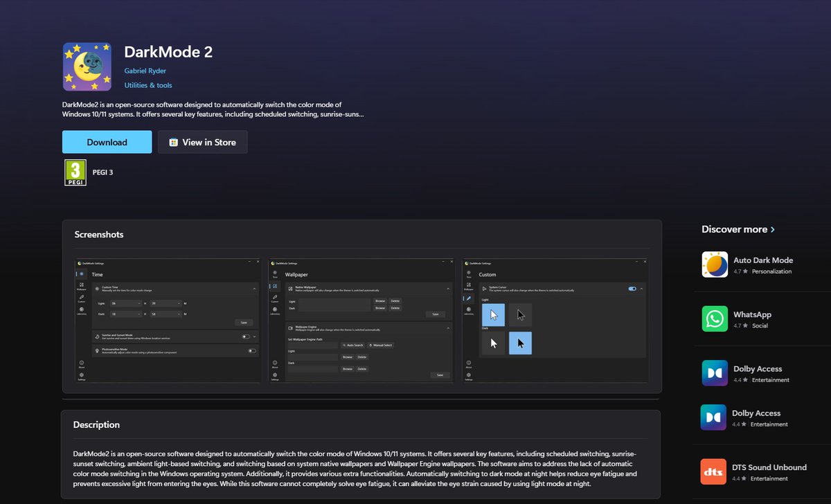Click the first Dolby Access app icon
The height and width of the screenshot is (504, 831).
(x=715, y=373)
